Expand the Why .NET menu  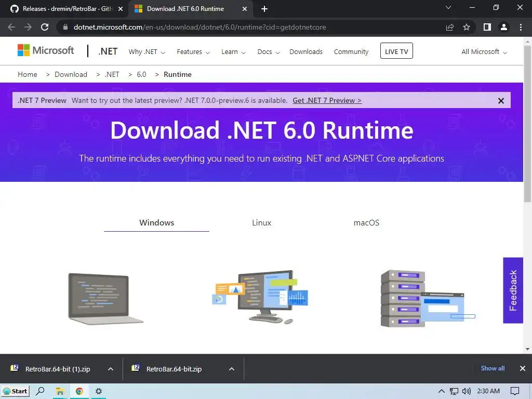147,52
